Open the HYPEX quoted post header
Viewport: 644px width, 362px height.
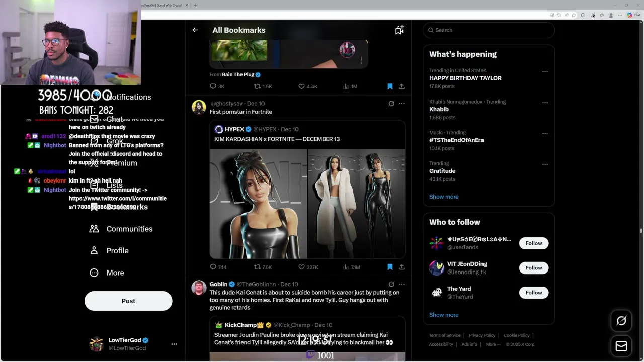pyautogui.click(x=257, y=129)
